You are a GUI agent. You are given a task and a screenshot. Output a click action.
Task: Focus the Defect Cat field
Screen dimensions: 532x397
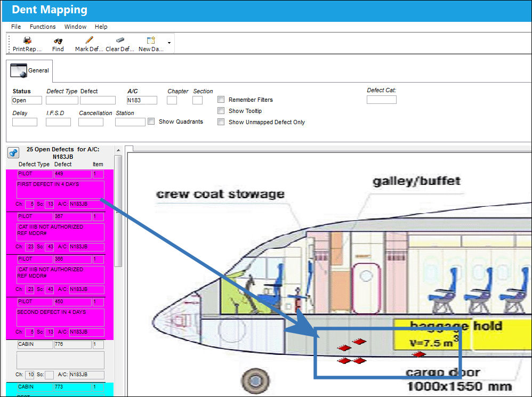tap(381, 99)
